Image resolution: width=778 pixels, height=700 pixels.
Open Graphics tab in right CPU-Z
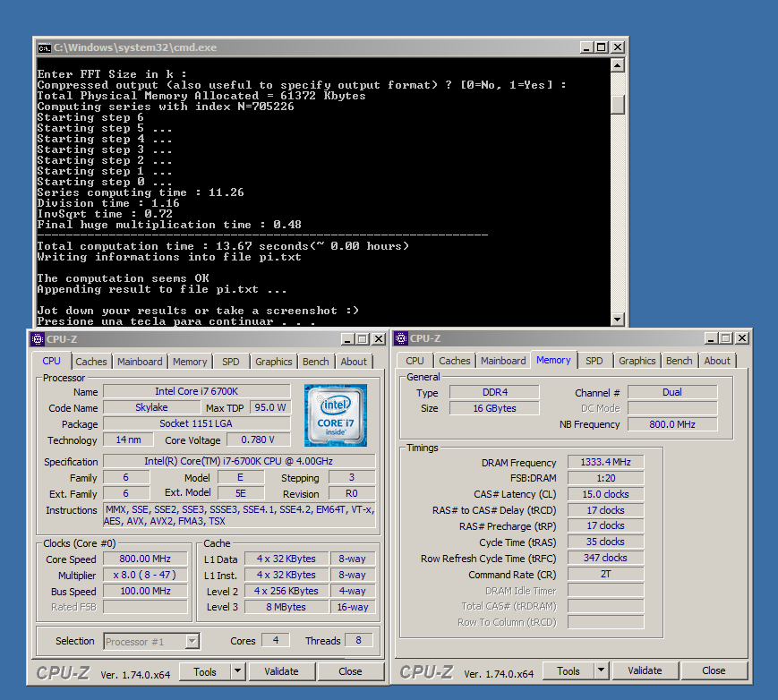(637, 361)
